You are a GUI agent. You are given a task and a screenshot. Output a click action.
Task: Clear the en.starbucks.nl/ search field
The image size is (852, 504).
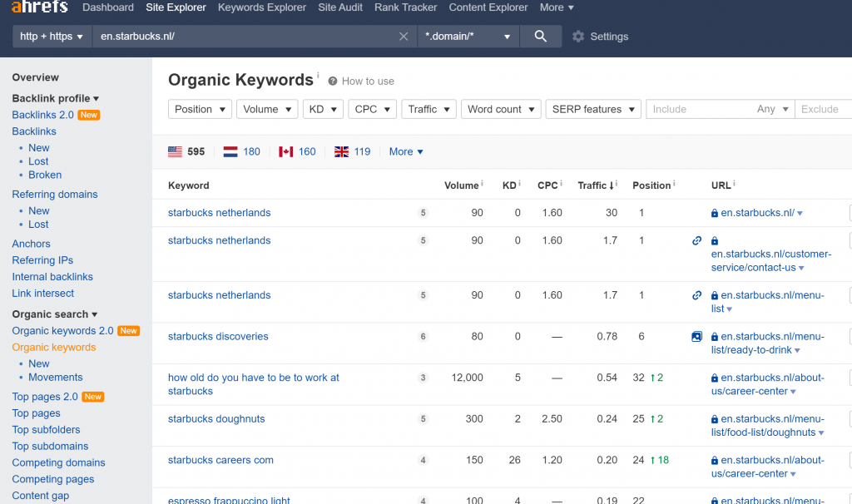404,37
